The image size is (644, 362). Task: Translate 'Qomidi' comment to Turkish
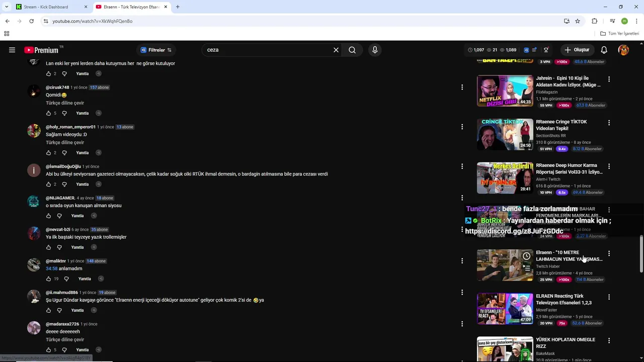pos(65,103)
